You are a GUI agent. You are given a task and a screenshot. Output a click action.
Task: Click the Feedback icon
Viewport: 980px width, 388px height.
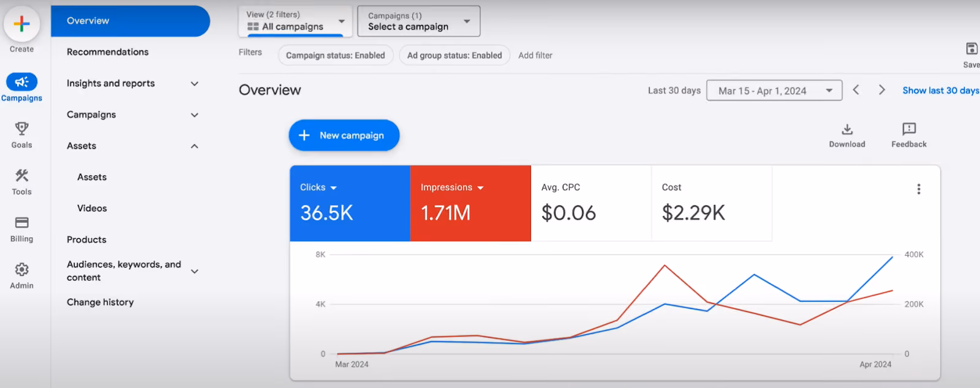click(909, 129)
